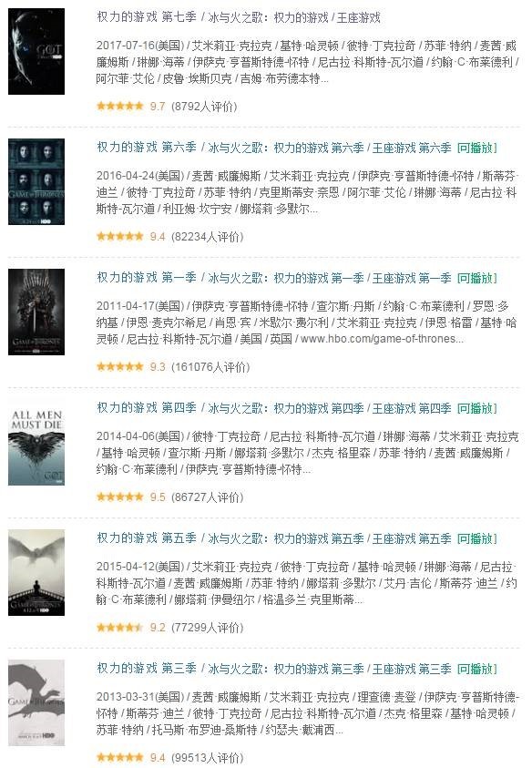Click 可播放 tag on the 第三季 entry
The height and width of the screenshot is (768, 532).
477,669
